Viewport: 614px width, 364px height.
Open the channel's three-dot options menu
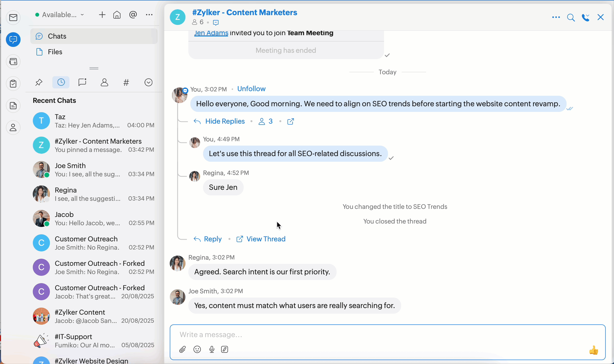pyautogui.click(x=556, y=17)
